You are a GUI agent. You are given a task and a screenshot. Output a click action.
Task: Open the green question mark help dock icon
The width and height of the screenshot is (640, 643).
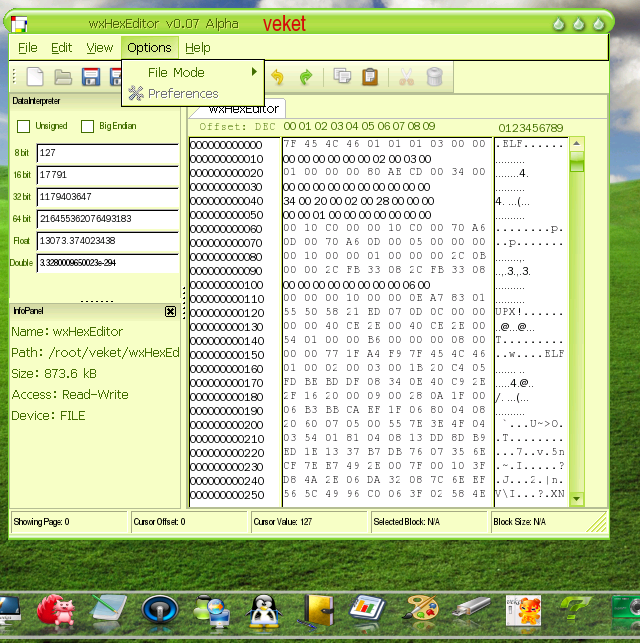tap(576, 608)
